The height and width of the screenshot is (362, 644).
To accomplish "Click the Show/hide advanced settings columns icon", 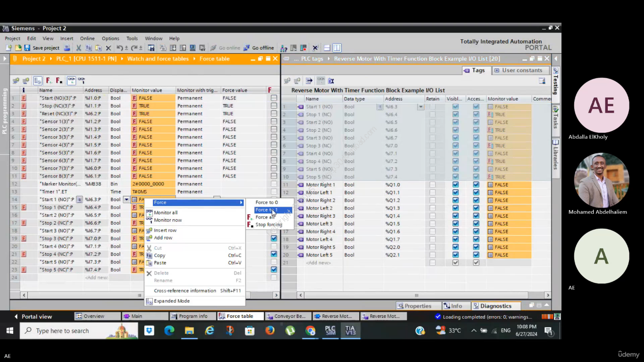I will point(38,80).
